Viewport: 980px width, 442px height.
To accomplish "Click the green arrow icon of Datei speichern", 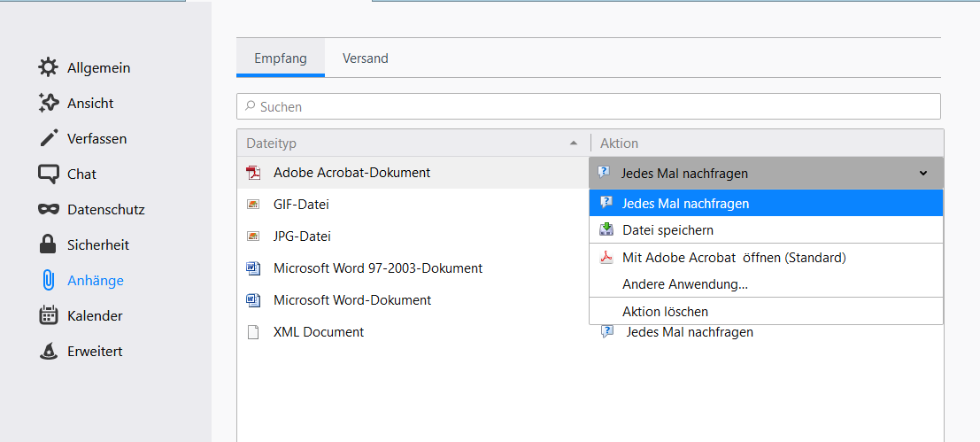I will click(x=606, y=230).
